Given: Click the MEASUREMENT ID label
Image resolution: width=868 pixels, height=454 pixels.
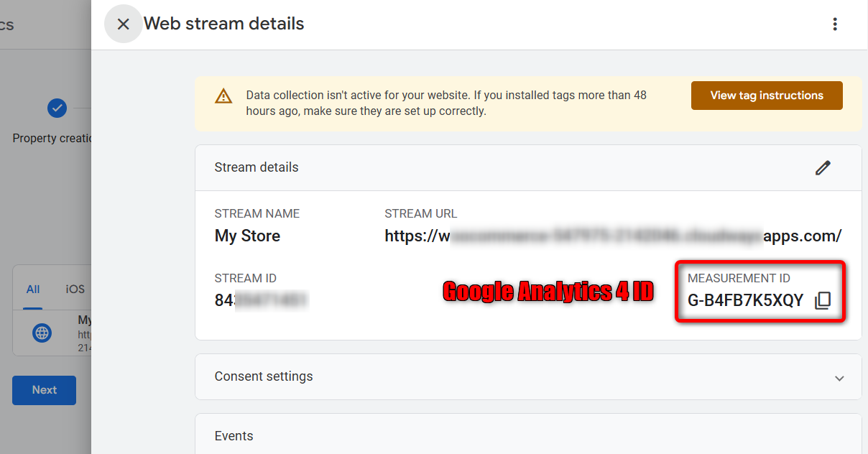Looking at the screenshot, I should point(739,279).
